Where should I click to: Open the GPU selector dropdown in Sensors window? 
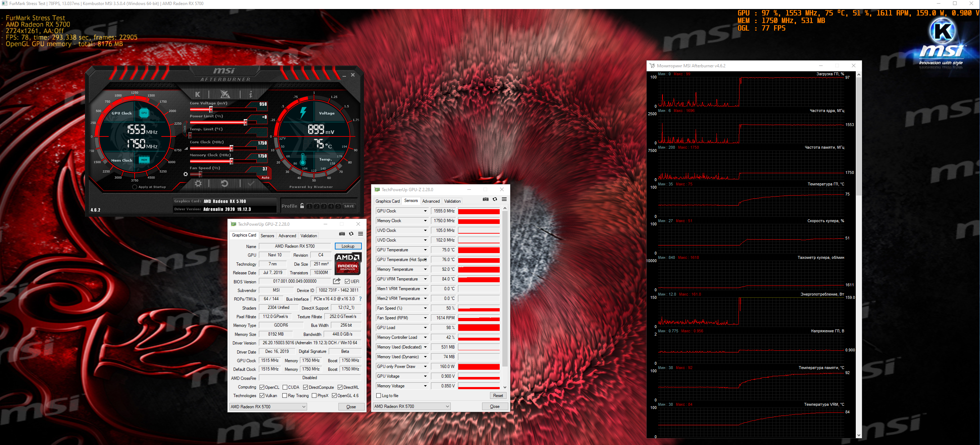[x=412, y=406]
